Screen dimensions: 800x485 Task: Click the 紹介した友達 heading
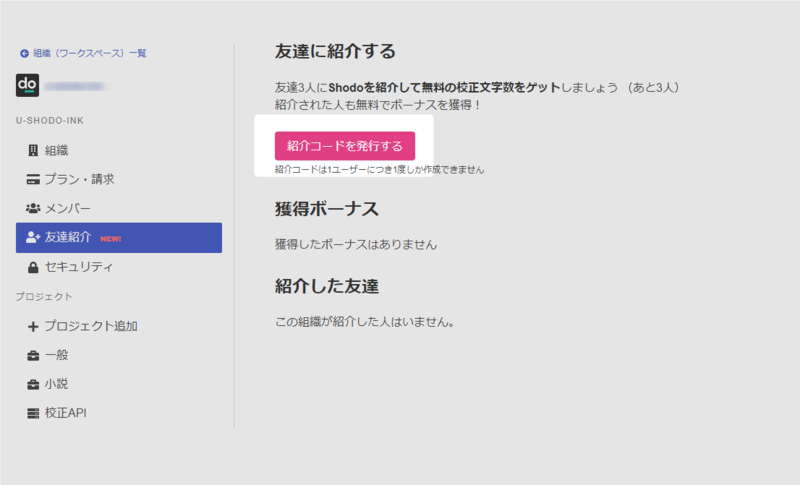327,287
